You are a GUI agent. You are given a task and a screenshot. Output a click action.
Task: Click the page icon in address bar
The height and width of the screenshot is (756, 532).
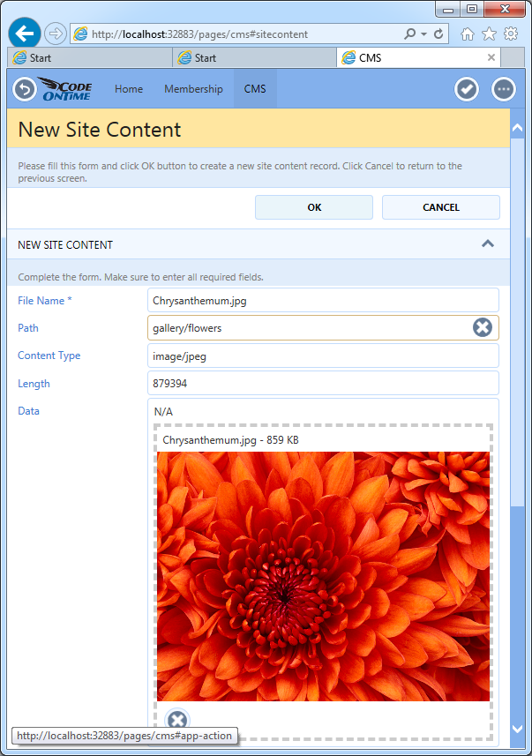click(80, 34)
